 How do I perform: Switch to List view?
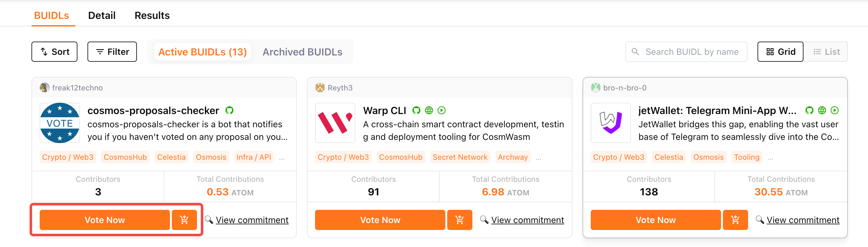pyautogui.click(x=826, y=52)
